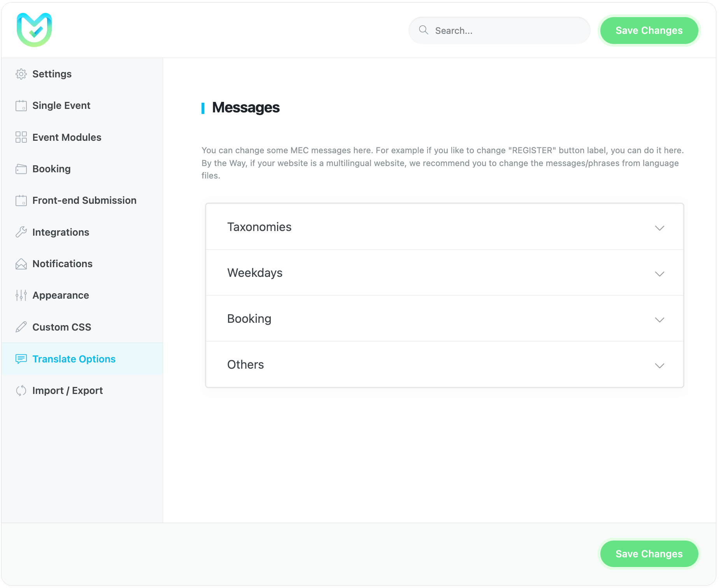Focus the Search input field

(506, 31)
